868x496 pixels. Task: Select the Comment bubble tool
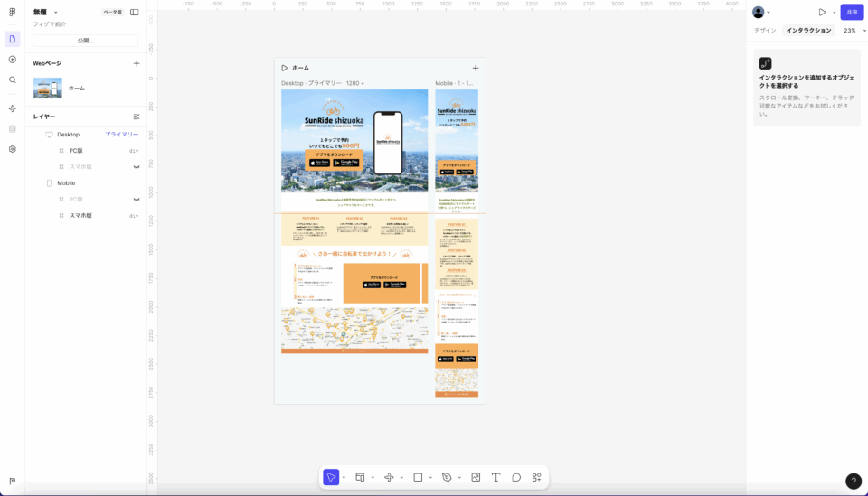coord(516,477)
